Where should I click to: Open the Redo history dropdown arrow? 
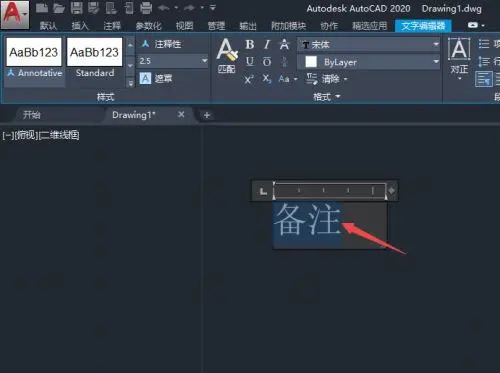[202, 7]
